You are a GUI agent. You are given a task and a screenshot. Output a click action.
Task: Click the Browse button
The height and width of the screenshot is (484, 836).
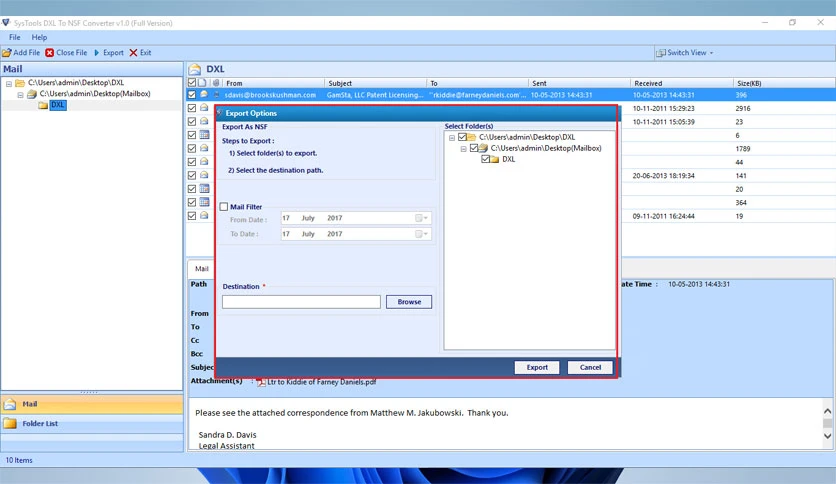409,302
